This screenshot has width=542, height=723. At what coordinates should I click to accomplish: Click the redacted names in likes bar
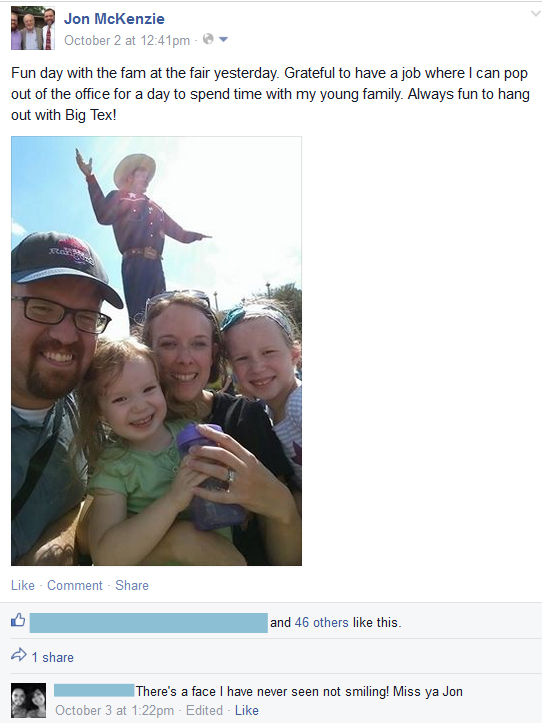pyautogui.click(x=149, y=623)
